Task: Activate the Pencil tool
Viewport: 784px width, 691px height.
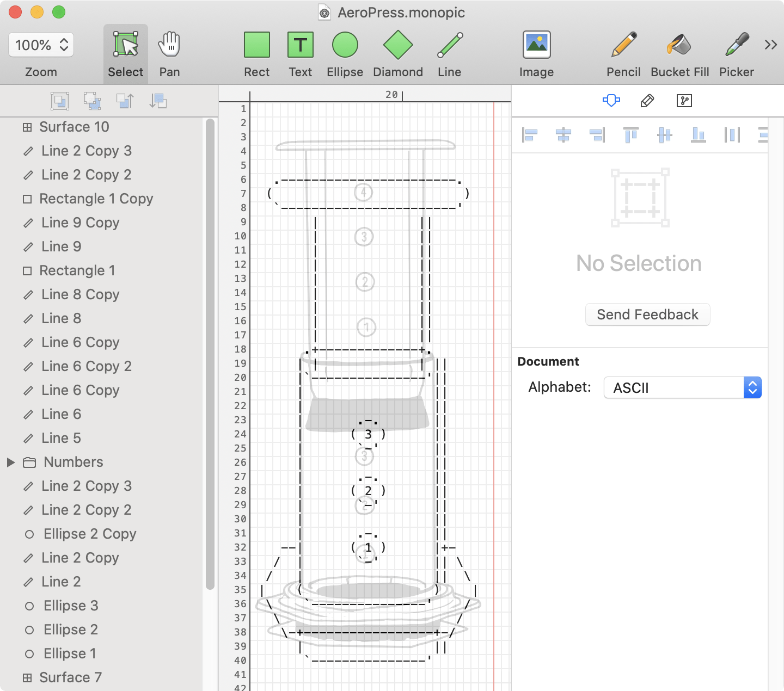Action: point(623,54)
